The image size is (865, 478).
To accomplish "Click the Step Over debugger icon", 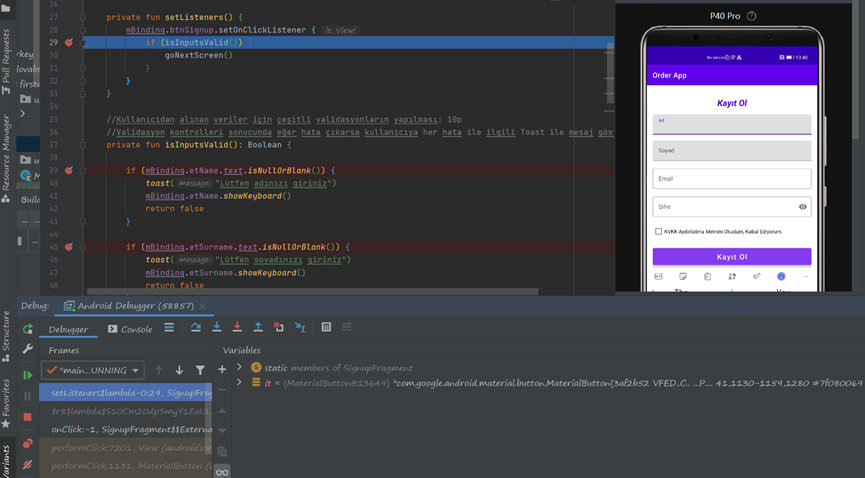I will click(196, 328).
